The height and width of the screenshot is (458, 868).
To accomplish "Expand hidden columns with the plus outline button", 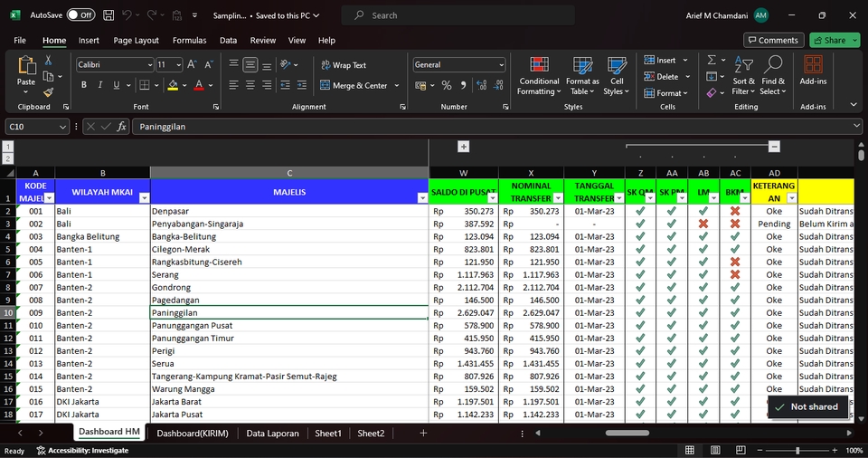I will [x=464, y=147].
